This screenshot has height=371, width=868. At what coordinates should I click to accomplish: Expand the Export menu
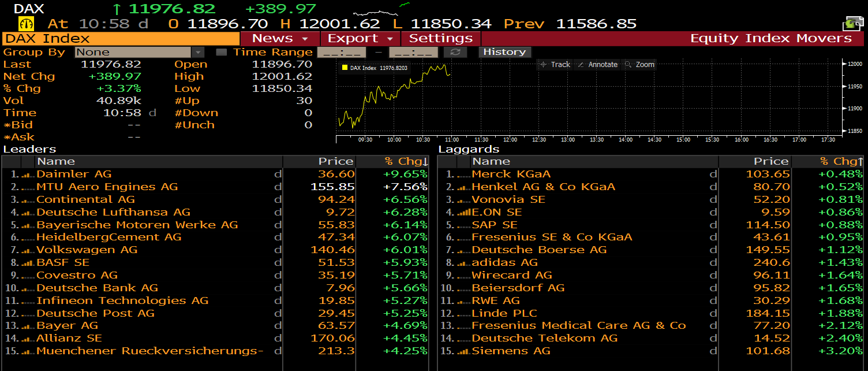(360, 39)
